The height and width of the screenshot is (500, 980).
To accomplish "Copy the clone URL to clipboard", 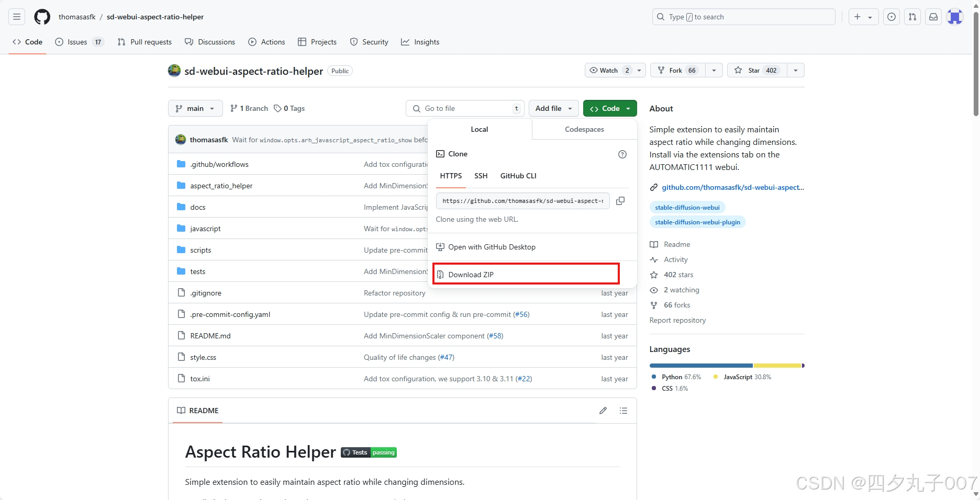I will (x=620, y=201).
